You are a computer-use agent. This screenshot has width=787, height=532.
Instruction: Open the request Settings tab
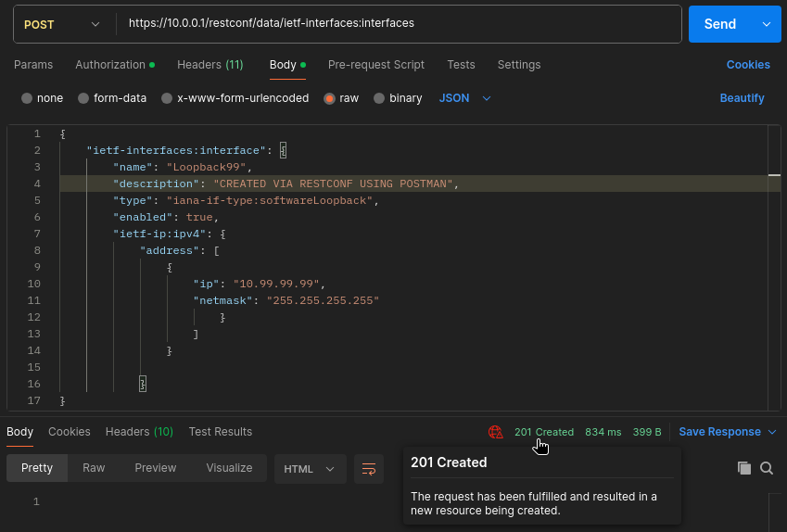click(x=518, y=65)
